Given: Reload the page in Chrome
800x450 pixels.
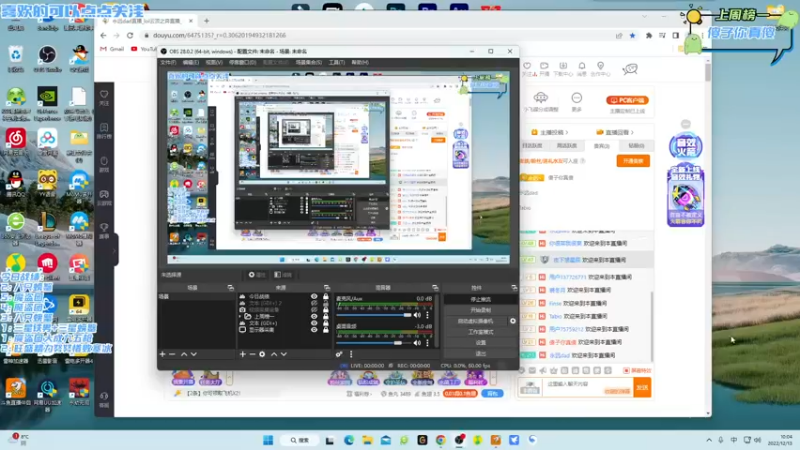Looking at the screenshot, I should click(x=130, y=35).
